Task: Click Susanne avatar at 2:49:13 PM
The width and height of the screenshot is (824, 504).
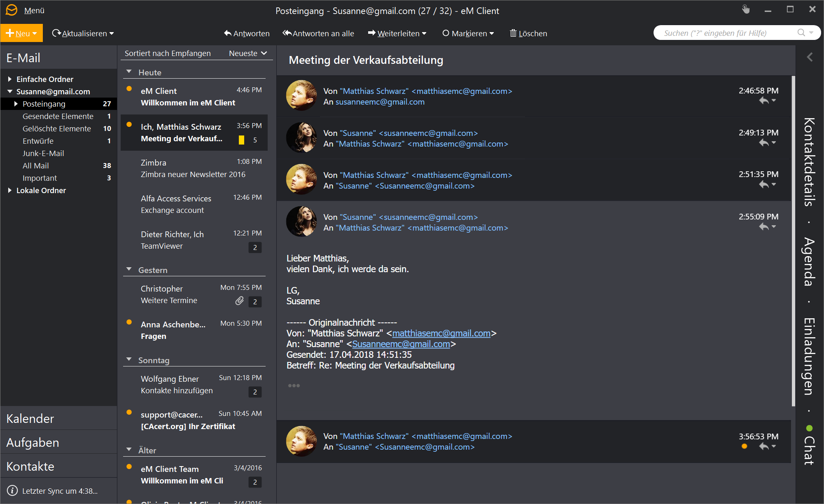Action: tap(301, 138)
